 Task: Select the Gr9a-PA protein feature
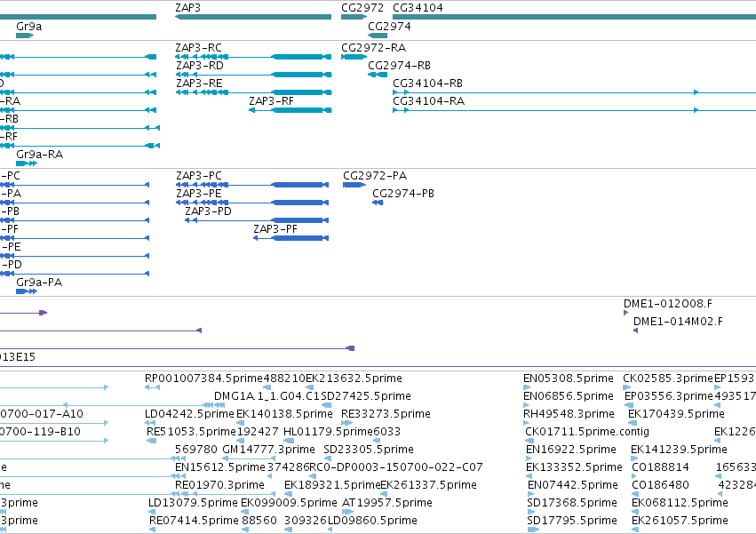coord(27,291)
